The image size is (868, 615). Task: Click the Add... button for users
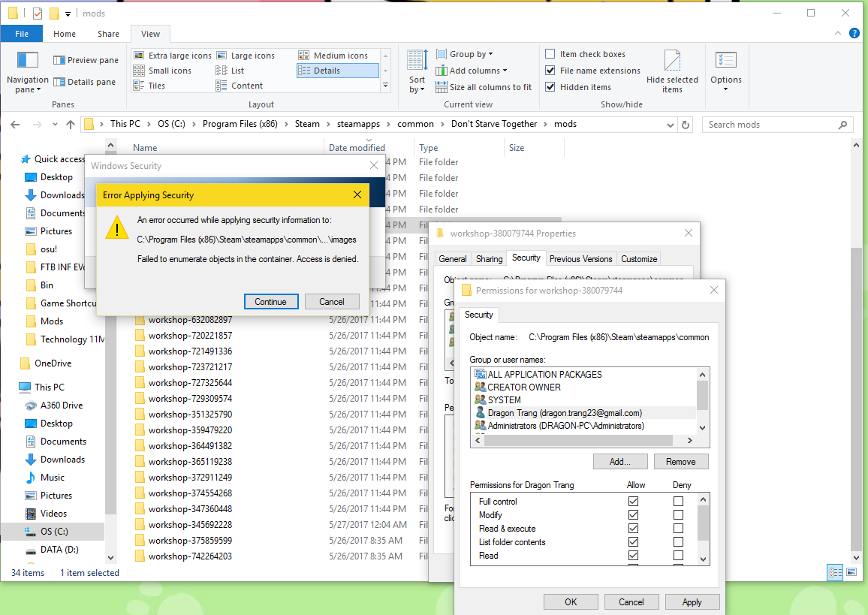click(619, 462)
